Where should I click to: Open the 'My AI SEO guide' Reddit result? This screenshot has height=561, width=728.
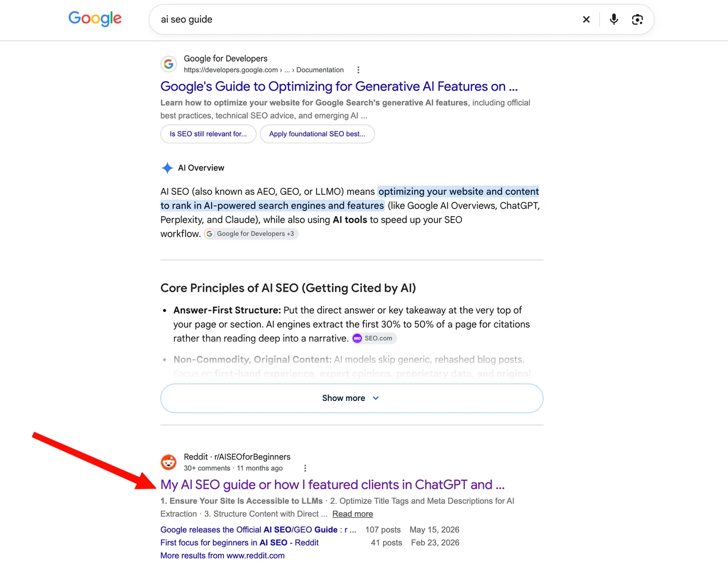click(x=333, y=484)
